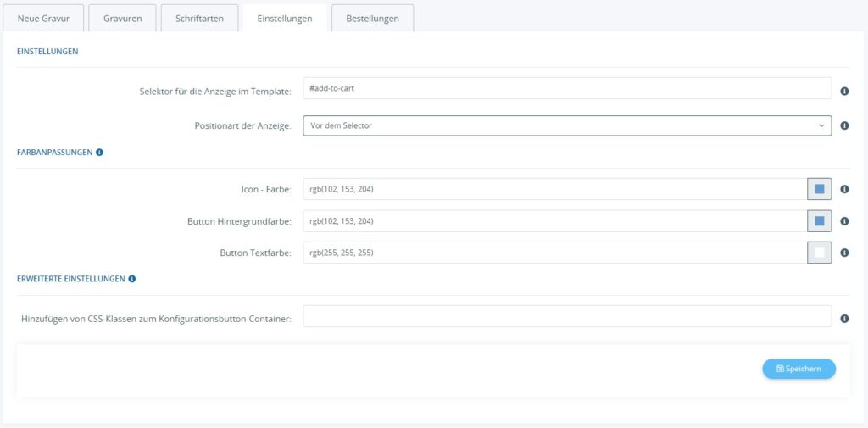The image size is (868, 428).
Task: Click info icon at the Icon - Farbe row
Action: 844,189
